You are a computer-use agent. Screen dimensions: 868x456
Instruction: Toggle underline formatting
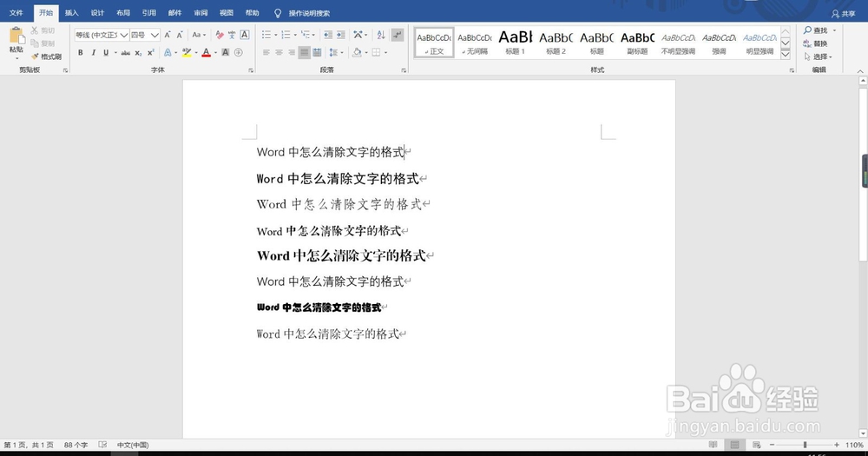(106, 53)
